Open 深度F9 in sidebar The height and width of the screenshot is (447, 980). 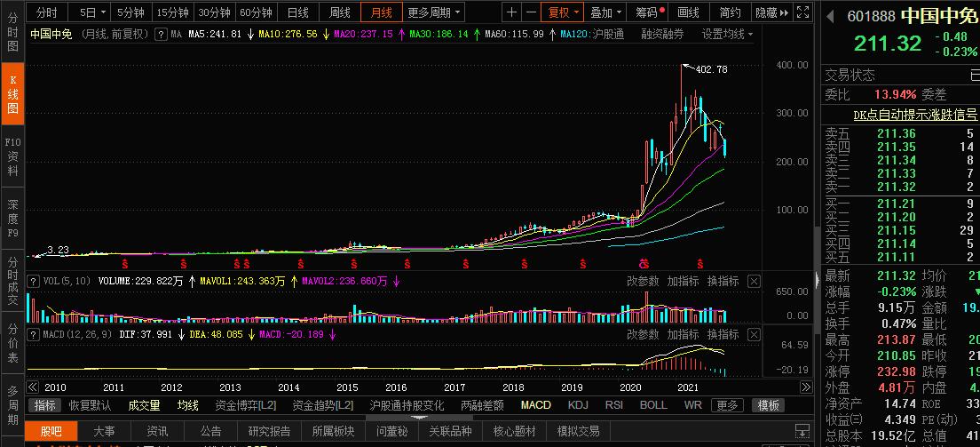pos(12,220)
